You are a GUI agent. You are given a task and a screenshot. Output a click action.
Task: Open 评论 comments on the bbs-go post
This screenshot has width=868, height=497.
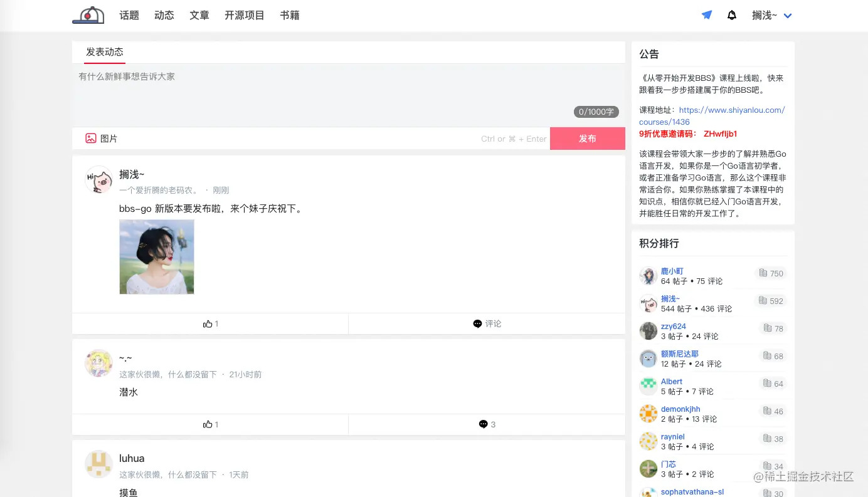pyautogui.click(x=487, y=323)
